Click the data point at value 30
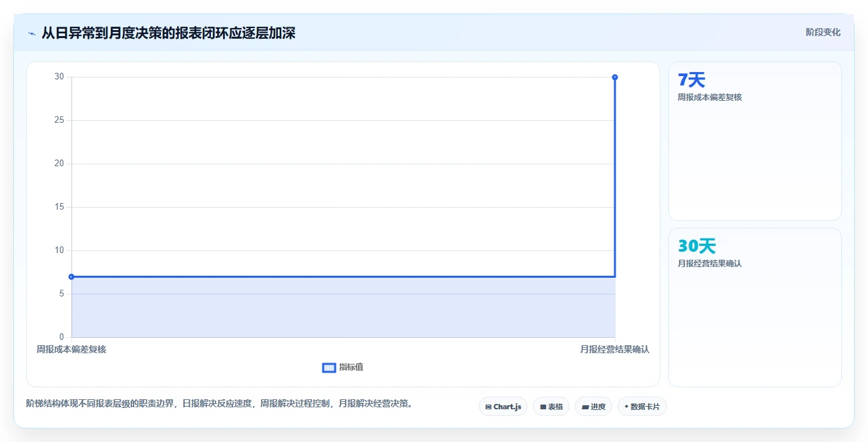This screenshot has height=442, width=868. tap(615, 77)
